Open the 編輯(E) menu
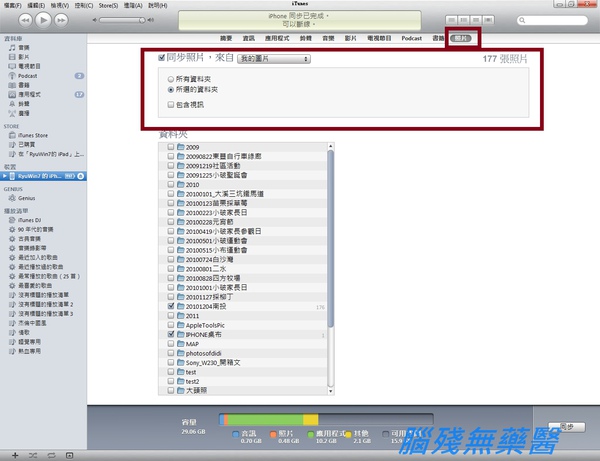 (x=36, y=5)
